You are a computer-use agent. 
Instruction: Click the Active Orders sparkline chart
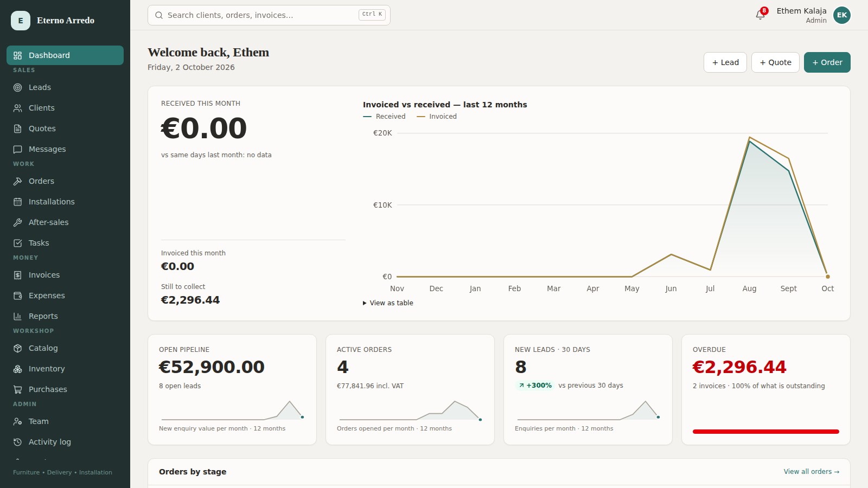pos(410,410)
